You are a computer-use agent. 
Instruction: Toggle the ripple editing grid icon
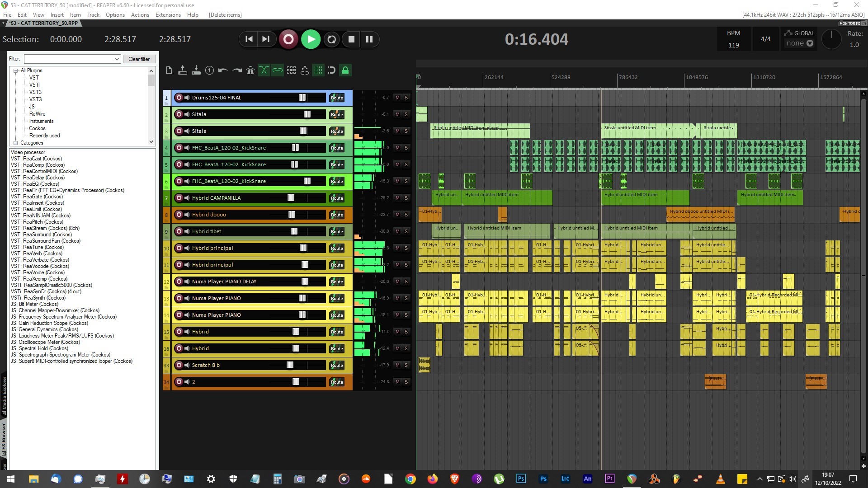(x=291, y=70)
